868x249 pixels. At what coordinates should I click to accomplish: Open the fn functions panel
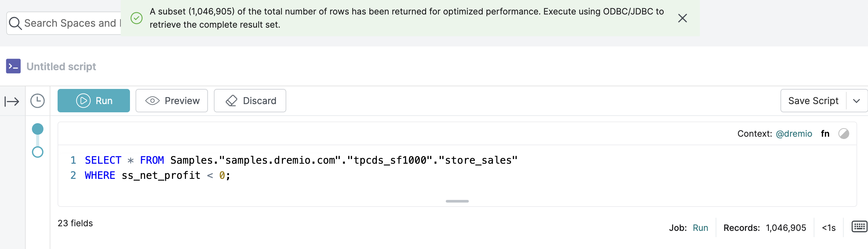click(825, 134)
